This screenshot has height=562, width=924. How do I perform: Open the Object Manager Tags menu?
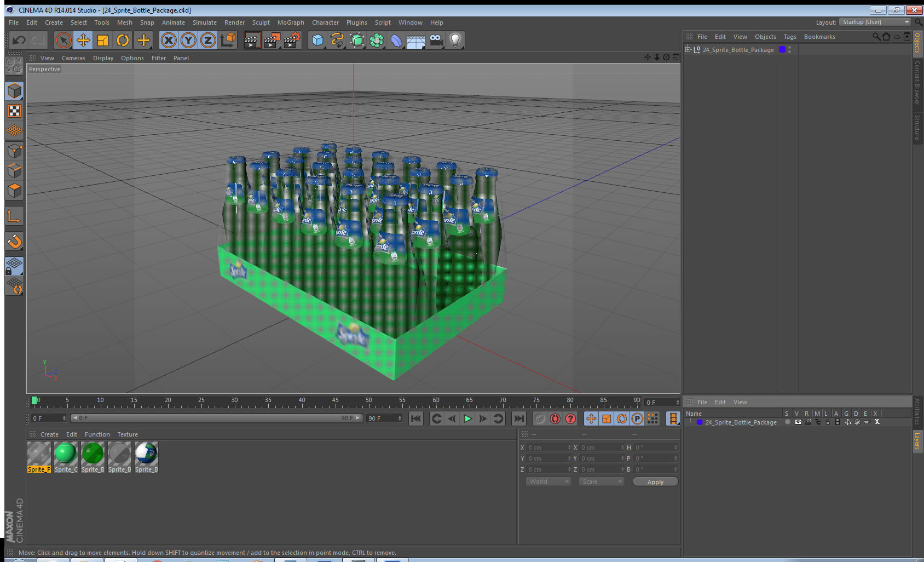click(x=790, y=37)
